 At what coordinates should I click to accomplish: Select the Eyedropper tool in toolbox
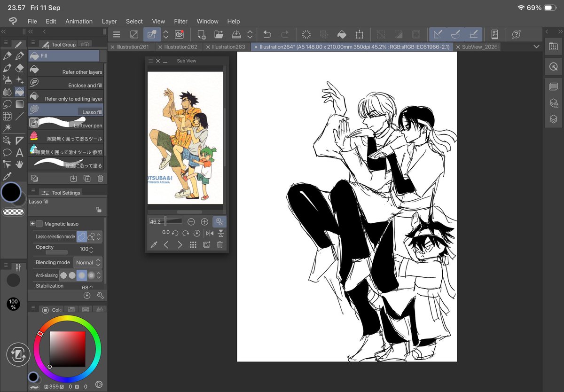(7, 176)
